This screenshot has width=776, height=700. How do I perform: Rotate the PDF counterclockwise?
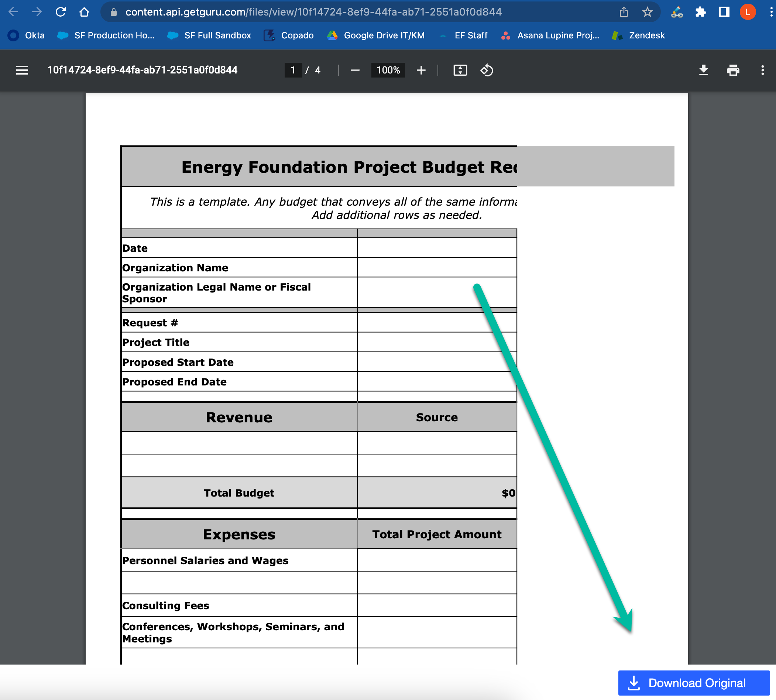pyautogui.click(x=487, y=70)
